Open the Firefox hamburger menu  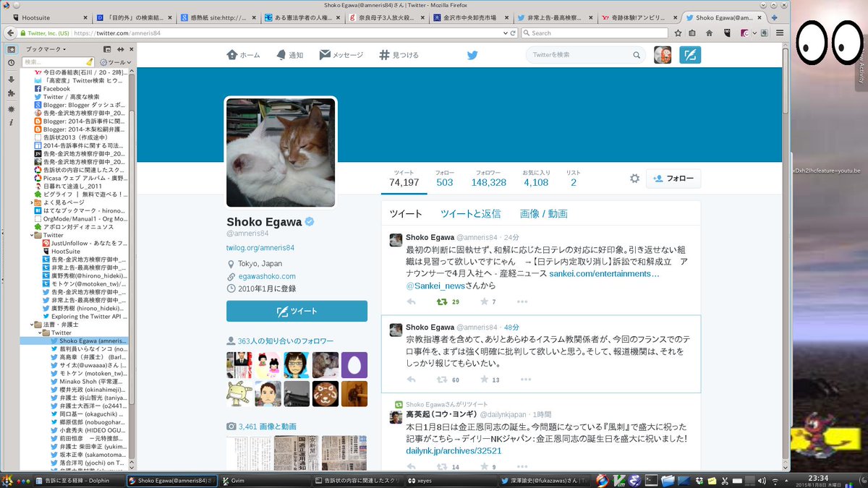[779, 33]
